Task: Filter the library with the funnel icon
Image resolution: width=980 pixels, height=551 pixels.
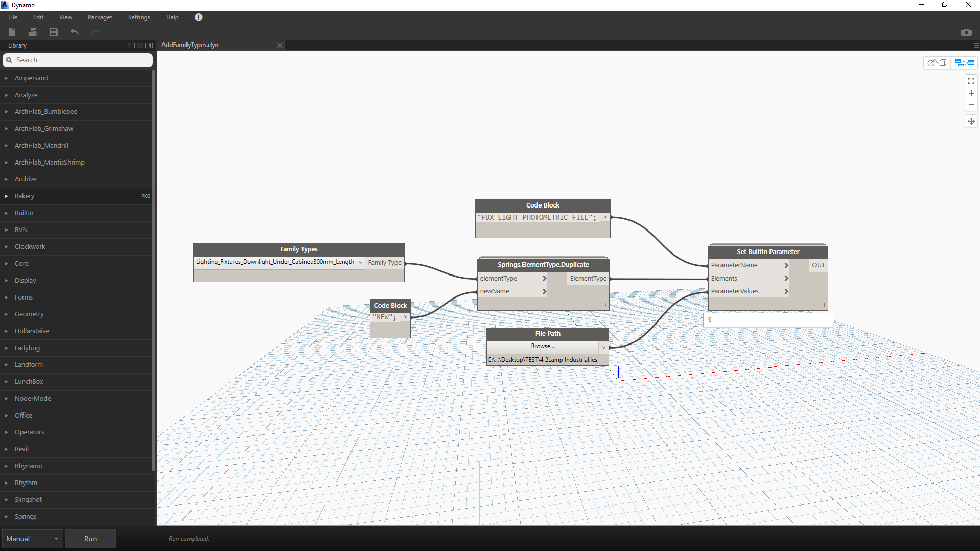Action: coord(129,45)
